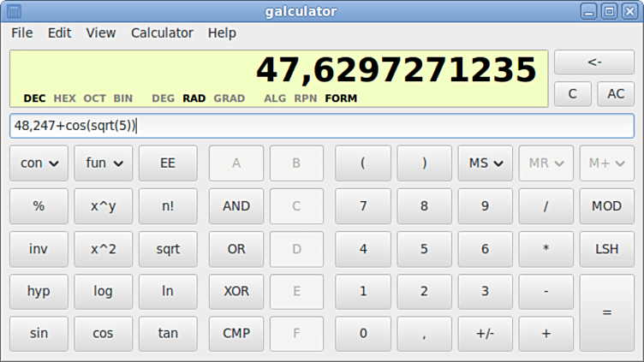644x362 pixels.
Task: Switch number base to HEX
Action: pos(65,98)
